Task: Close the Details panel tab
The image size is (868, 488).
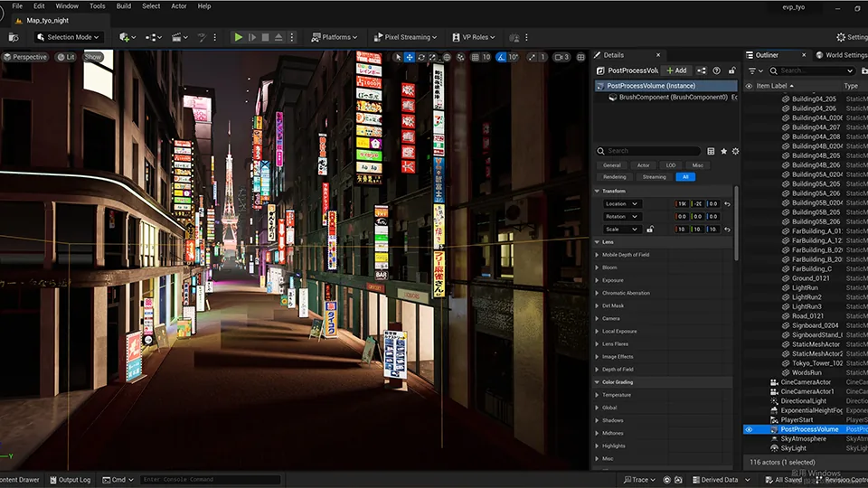Action: pos(658,55)
